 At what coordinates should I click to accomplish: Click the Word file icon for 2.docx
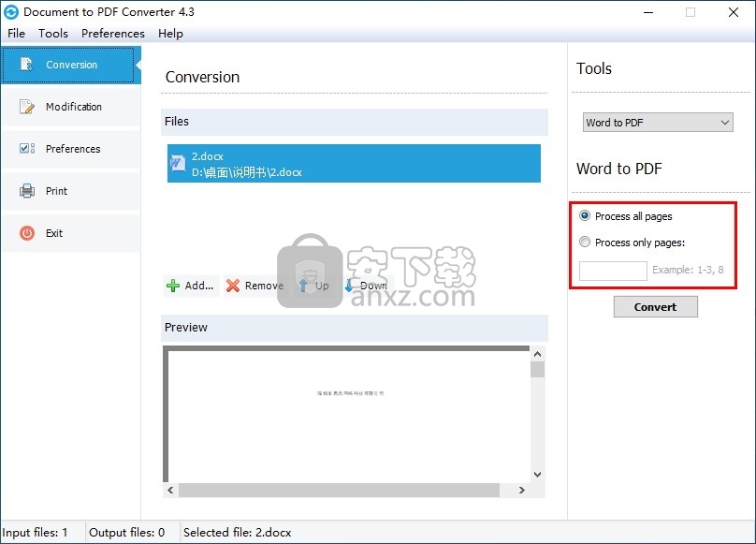(x=178, y=163)
